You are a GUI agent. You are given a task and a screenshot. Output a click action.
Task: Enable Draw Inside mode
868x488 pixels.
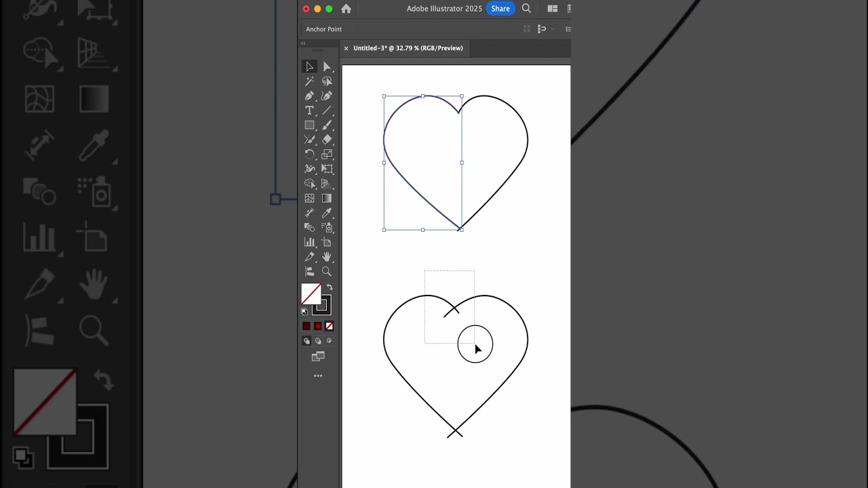click(329, 341)
